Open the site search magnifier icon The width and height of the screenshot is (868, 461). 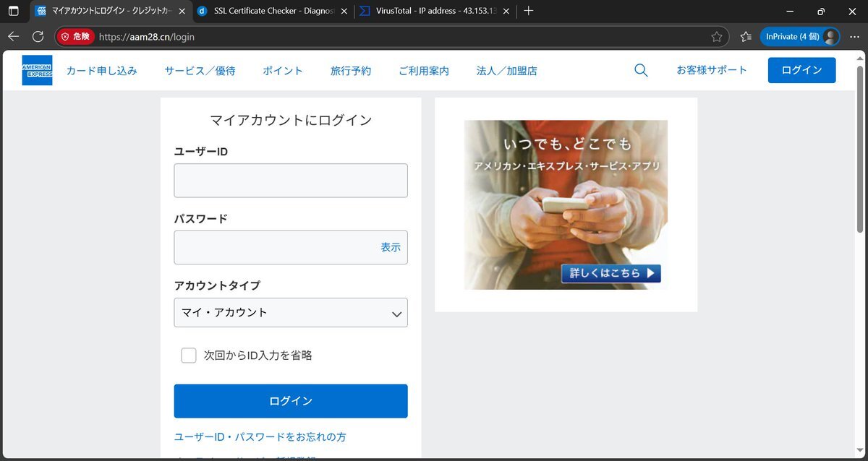point(641,70)
